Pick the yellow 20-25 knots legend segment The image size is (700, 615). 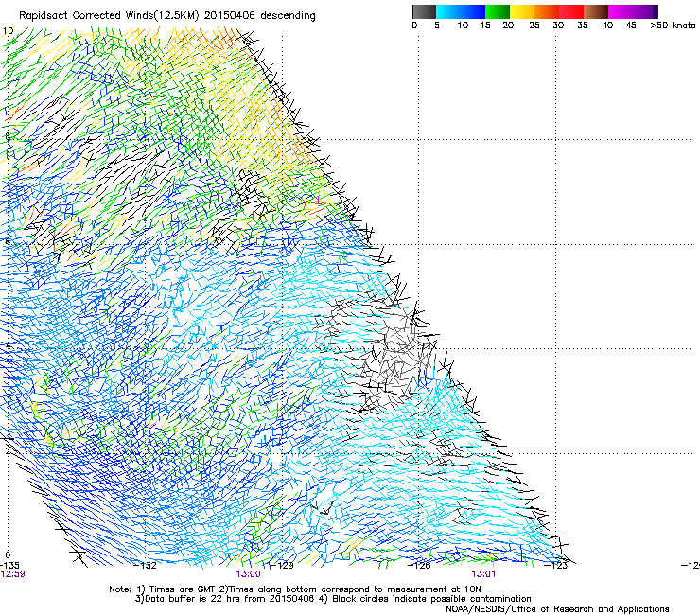click(522, 11)
